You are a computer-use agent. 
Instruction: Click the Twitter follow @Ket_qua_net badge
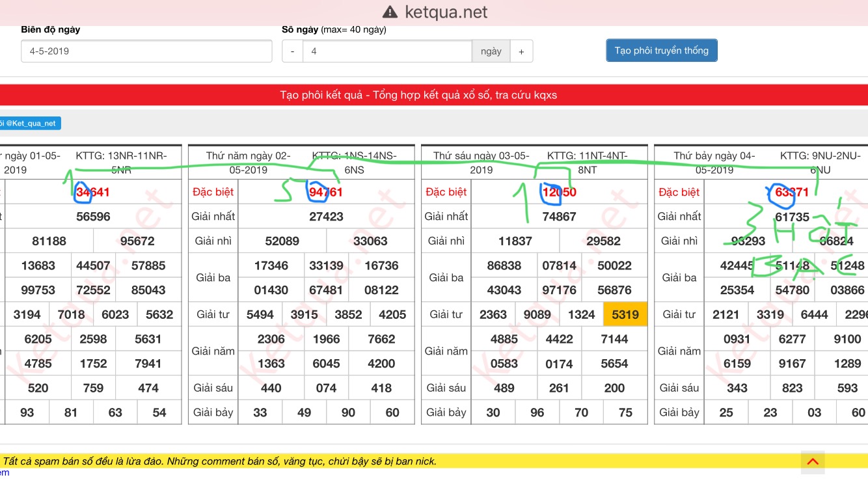click(x=30, y=124)
